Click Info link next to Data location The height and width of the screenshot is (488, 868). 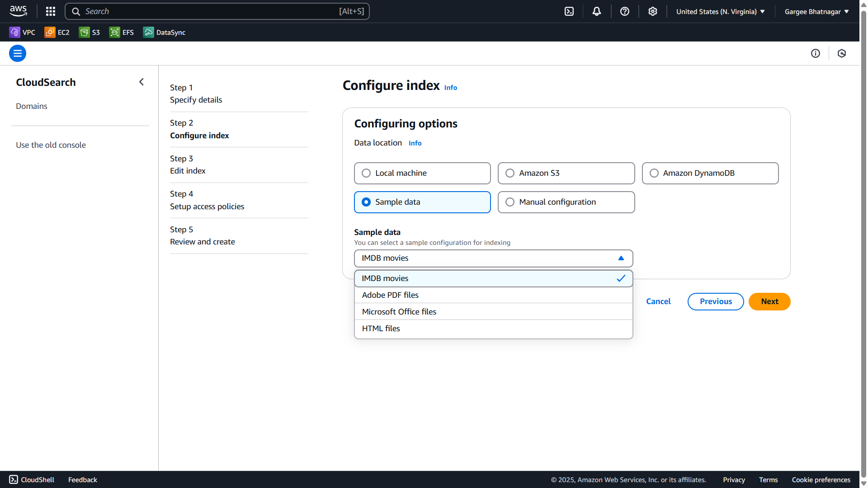point(415,143)
